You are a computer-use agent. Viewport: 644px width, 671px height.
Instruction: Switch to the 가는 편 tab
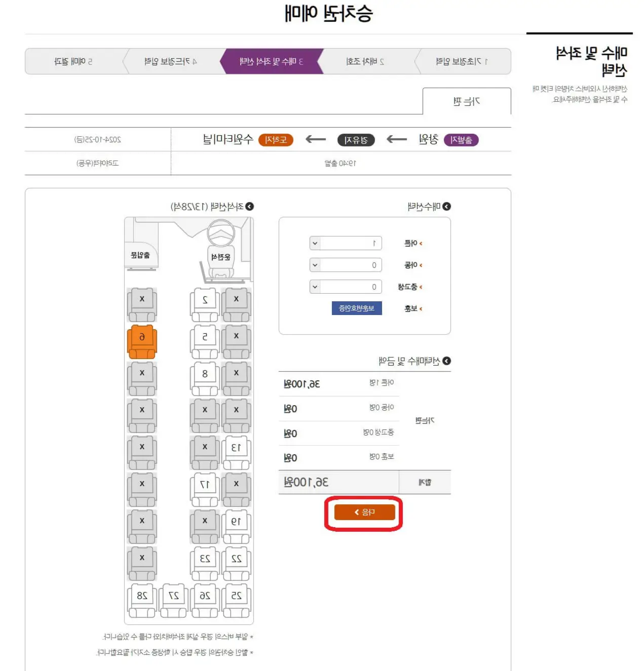pos(467,101)
